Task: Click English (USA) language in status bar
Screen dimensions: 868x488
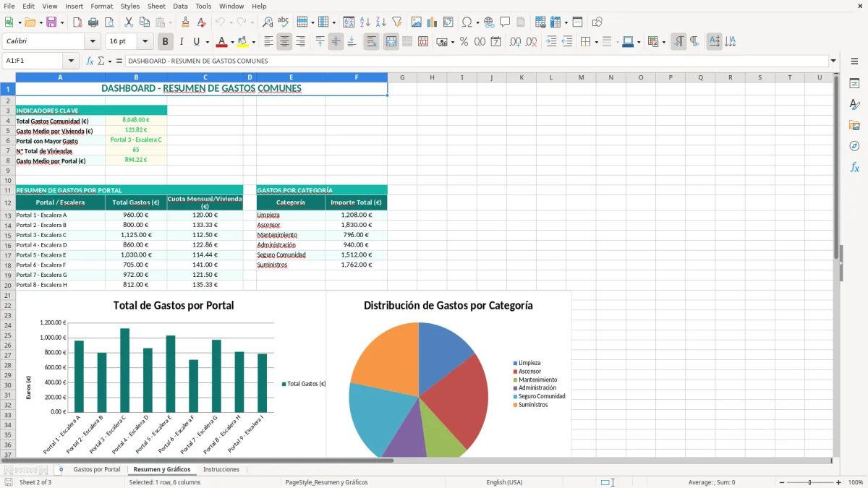Action: pyautogui.click(x=504, y=482)
